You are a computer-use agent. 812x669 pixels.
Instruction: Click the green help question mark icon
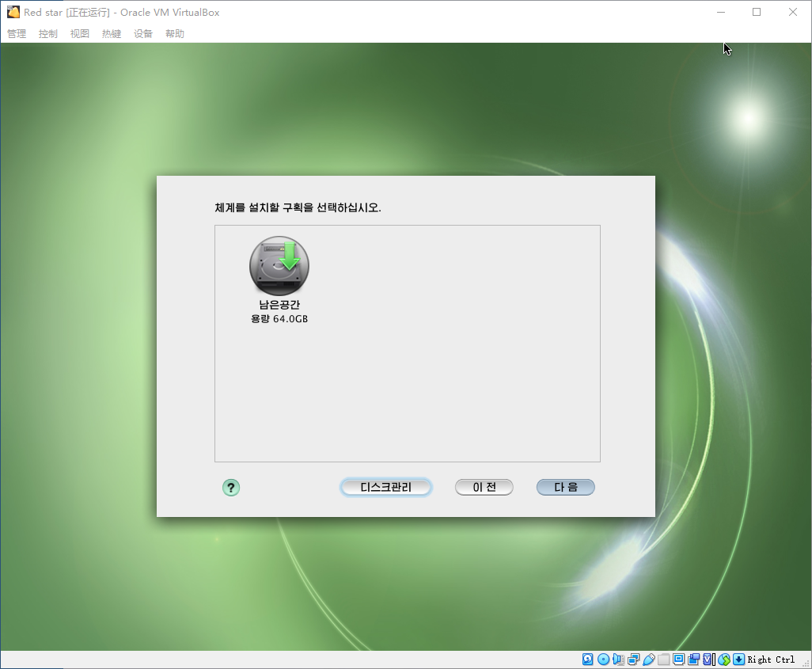pyautogui.click(x=231, y=488)
